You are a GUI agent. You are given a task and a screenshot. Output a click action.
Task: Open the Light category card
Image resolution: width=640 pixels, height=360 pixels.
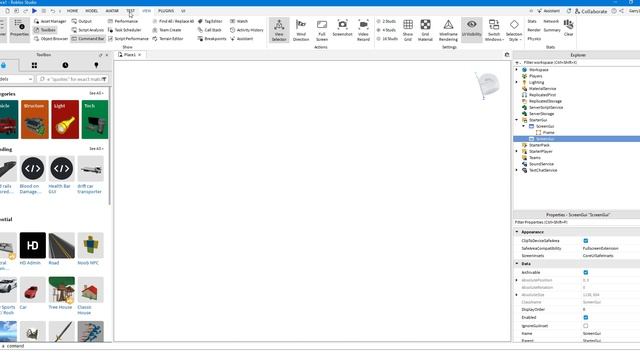pos(65,120)
